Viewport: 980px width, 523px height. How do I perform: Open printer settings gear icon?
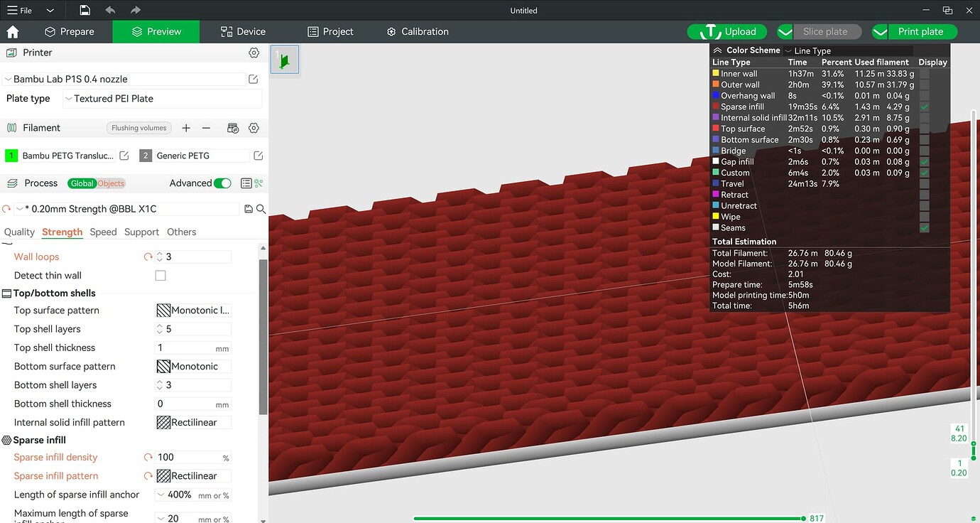pos(254,53)
